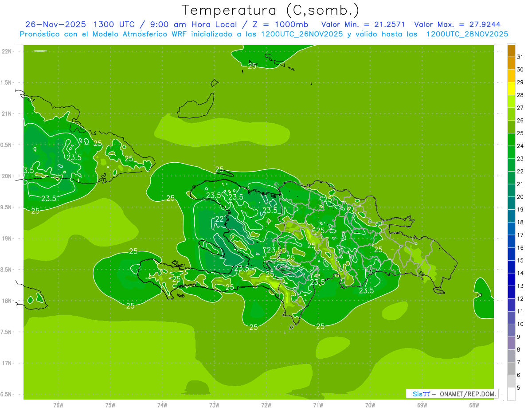The image size is (532, 411).
Task: Click the 1200UTC_28NOV2025 valid-until text
Action: click(x=467, y=34)
